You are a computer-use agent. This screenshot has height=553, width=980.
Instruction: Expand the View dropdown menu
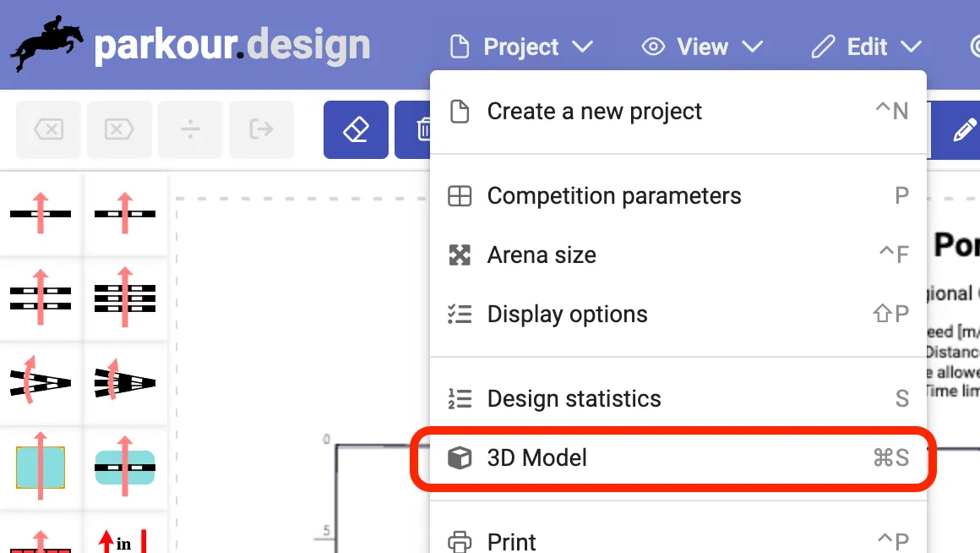(x=702, y=47)
